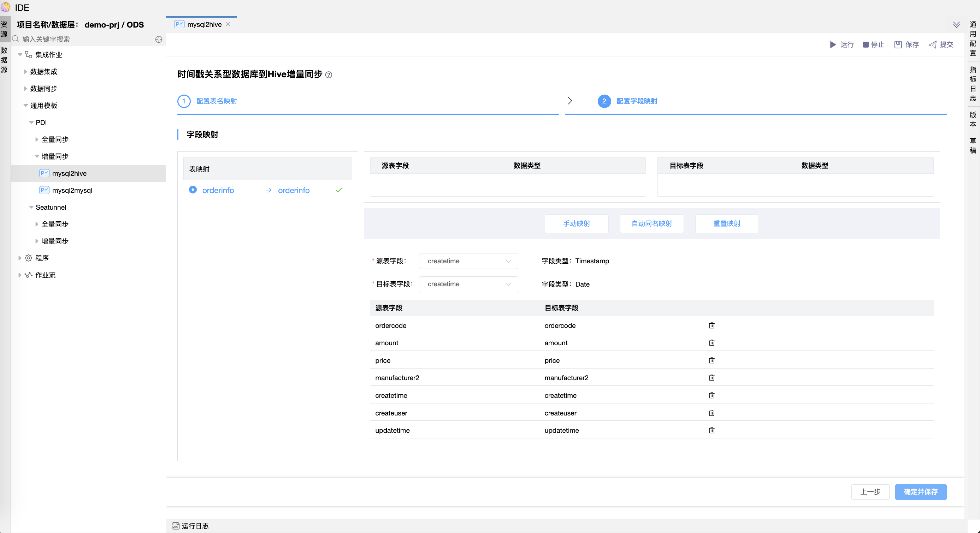Click the keyword search input field
The image size is (980, 533).
click(88, 40)
